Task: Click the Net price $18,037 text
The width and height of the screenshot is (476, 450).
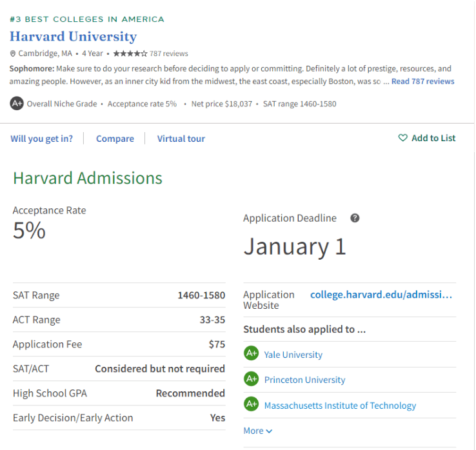Action: pyautogui.click(x=222, y=104)
